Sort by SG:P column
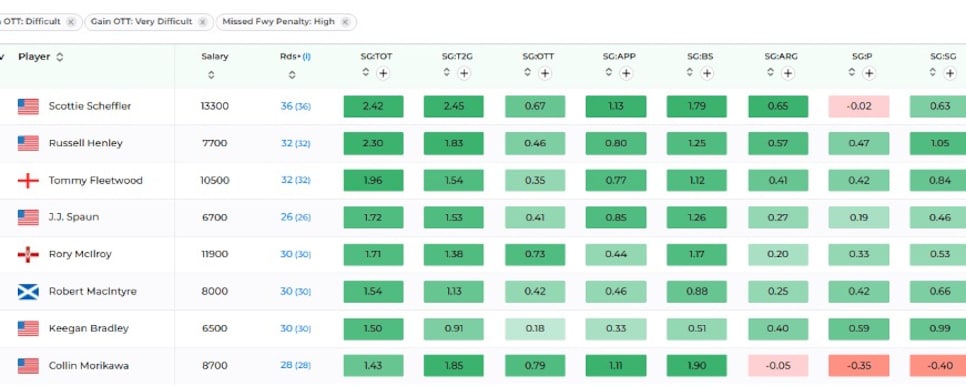 pyautogui.click(x=851, y=73)
